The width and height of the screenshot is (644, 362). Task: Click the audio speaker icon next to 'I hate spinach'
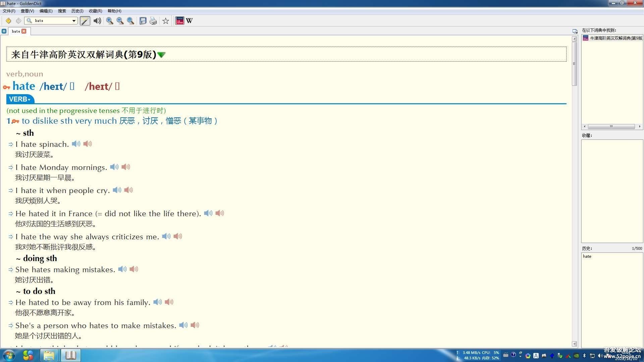[x=75, y=144]
